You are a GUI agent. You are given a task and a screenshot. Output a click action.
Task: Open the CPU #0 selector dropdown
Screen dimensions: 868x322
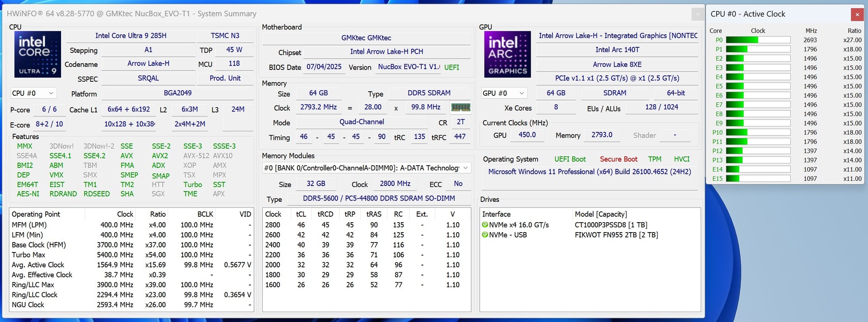tap(33, 93)
